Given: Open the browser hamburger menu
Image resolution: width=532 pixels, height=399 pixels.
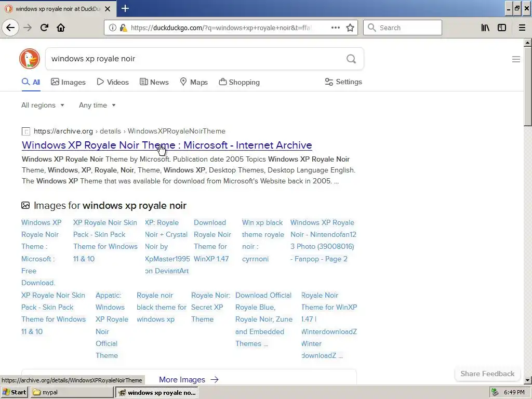Looking at the screenshot, I should 522,28.
